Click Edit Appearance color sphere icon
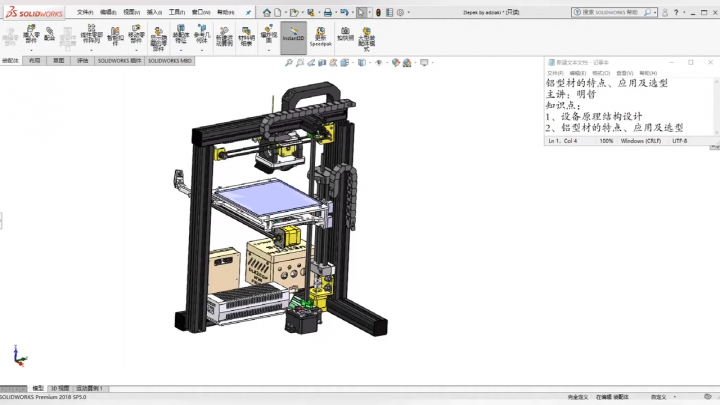This screenshot has height=405, width=720. point(396,62)
